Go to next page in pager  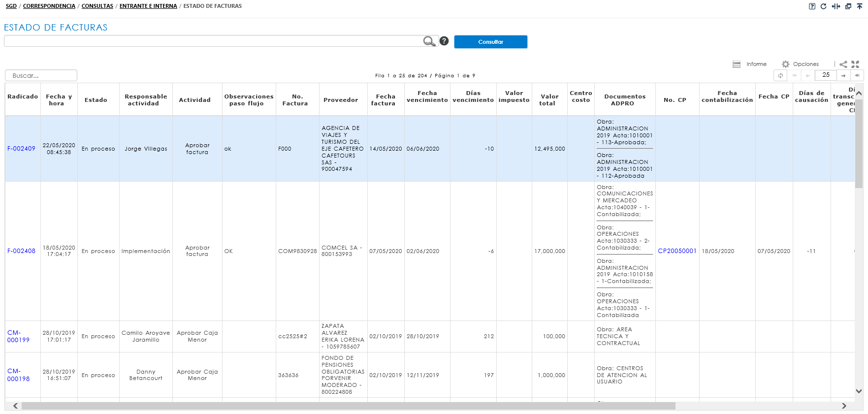pos(843,75)
